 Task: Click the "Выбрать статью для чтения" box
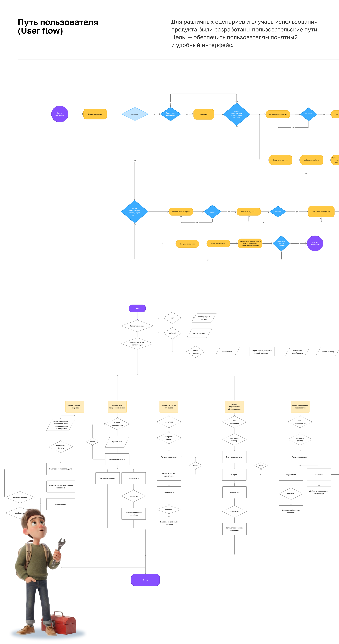169,474
